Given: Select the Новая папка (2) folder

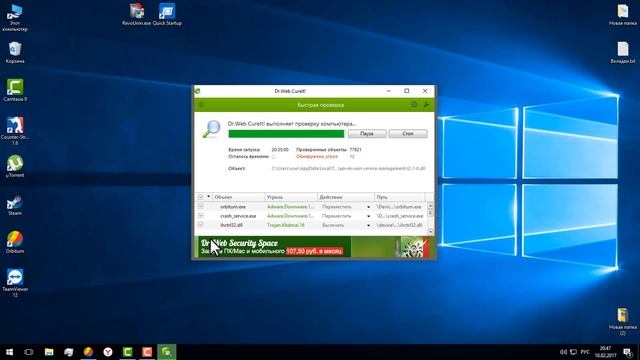Looking at the screenshot, I should click(x=622, y=322).
